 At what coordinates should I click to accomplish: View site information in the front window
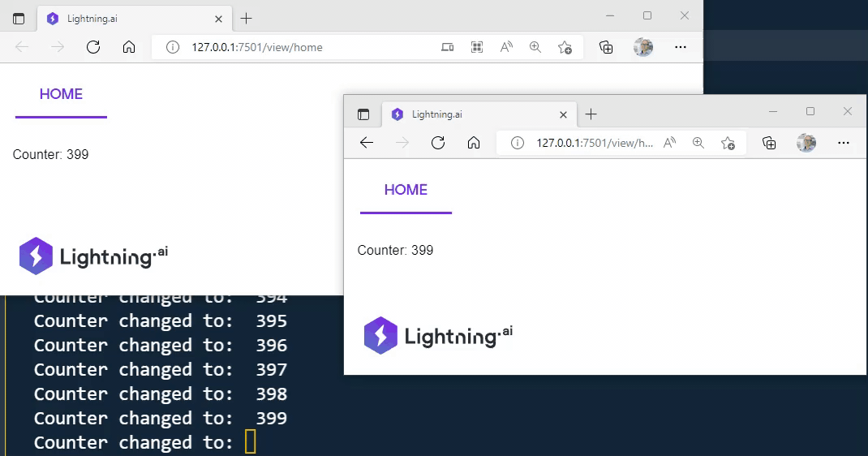coord(517,143)
